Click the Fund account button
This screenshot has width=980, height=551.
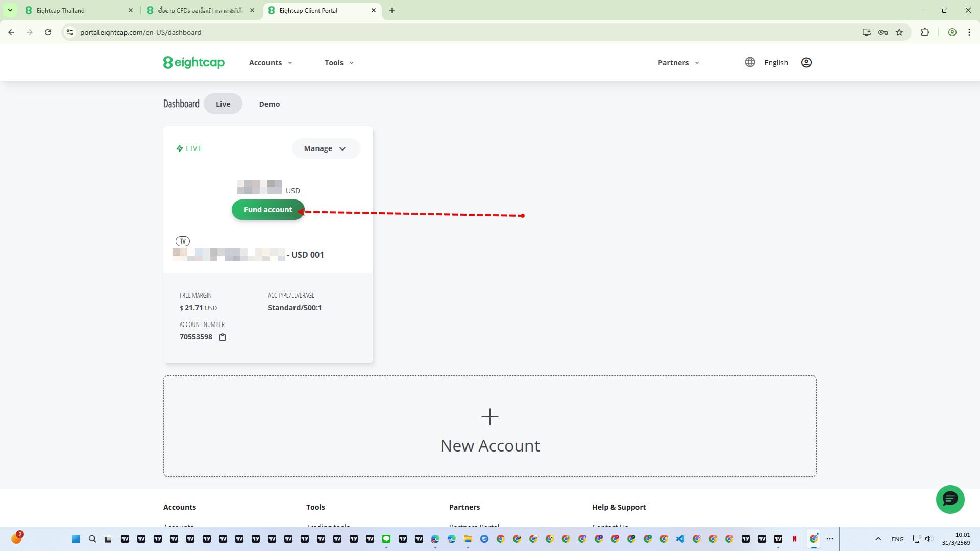267,210
